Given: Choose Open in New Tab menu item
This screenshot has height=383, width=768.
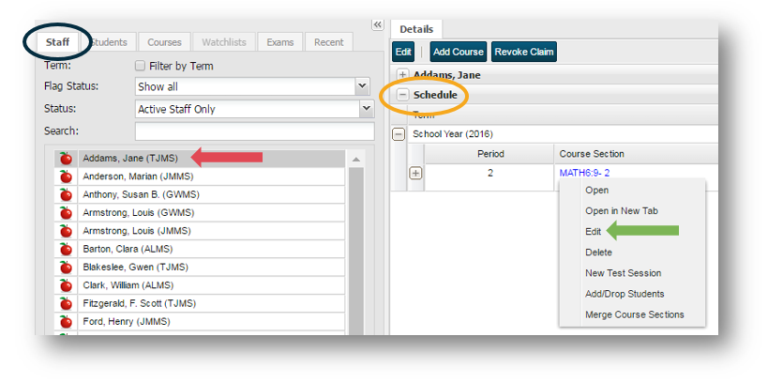Looking at the screenshot, I should [622, 211].
